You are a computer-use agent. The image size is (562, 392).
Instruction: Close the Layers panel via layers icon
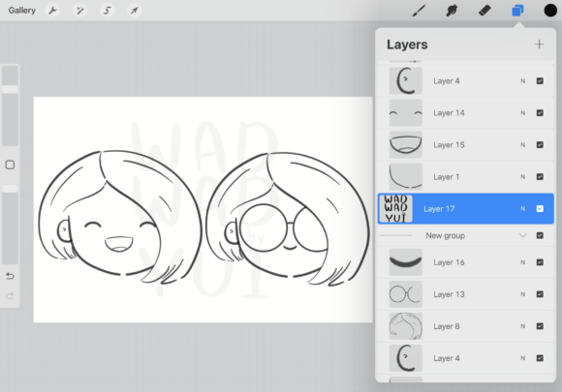pyautogui.click(x=517, y=11)
